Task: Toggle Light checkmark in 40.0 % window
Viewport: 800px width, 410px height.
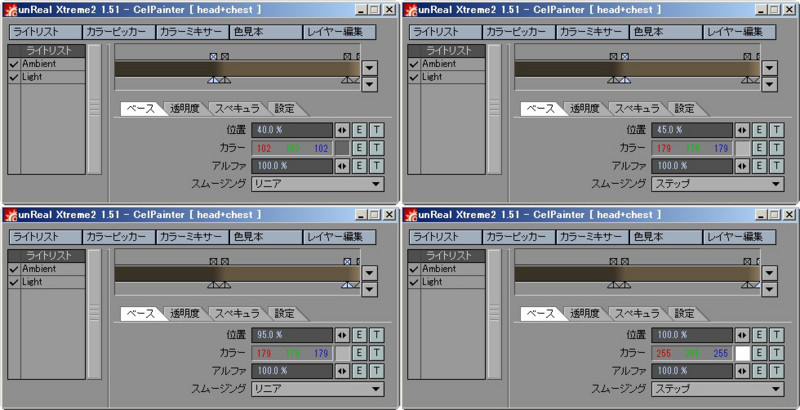Action: [x=14, y=78]
